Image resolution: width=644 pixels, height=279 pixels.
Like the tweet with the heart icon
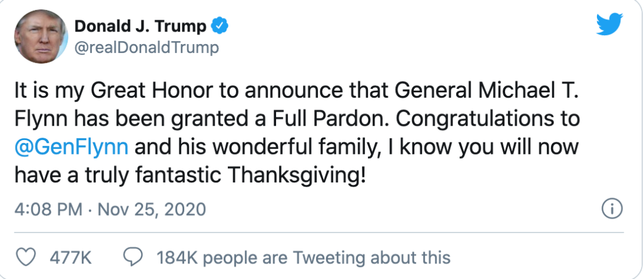[26, 258]
